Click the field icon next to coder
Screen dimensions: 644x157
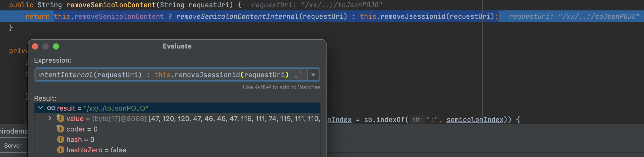(x=60, y=129)
